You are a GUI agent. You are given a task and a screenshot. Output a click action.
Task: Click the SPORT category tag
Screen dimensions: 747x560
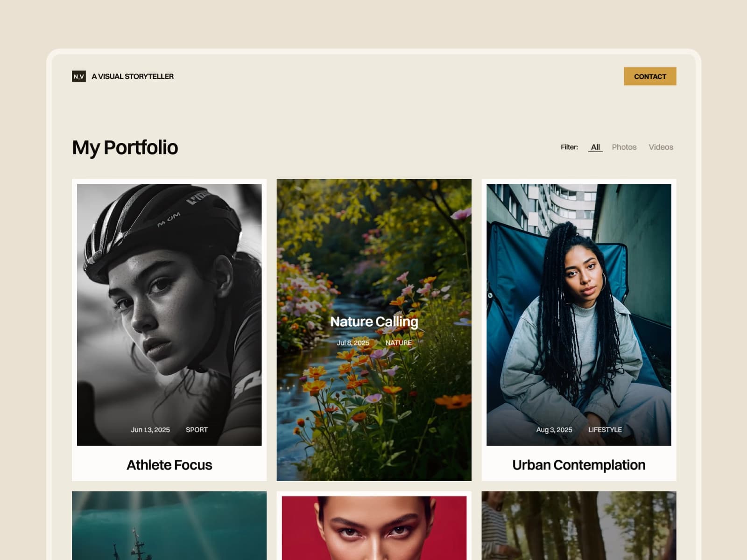(197, 429)
